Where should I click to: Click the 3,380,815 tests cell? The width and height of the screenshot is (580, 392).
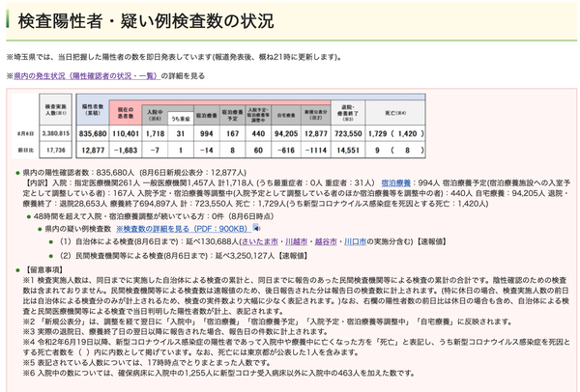(56, 133)
